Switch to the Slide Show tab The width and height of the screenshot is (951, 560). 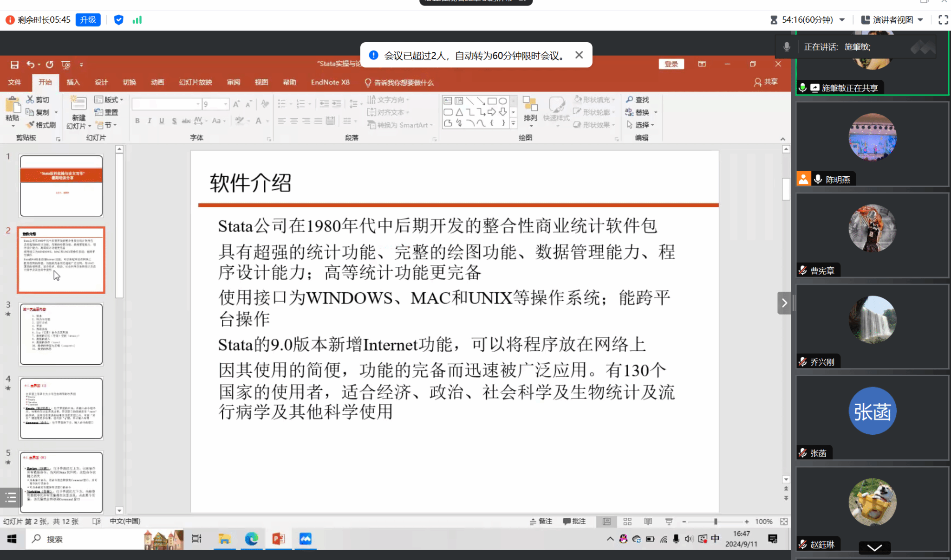point(195,82)
